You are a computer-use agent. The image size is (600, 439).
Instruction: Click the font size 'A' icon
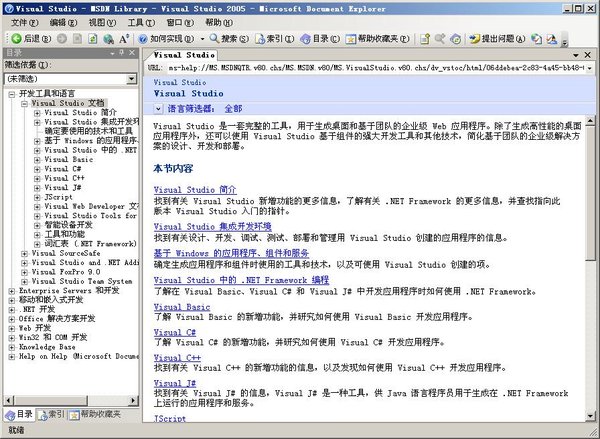point(124,38)
